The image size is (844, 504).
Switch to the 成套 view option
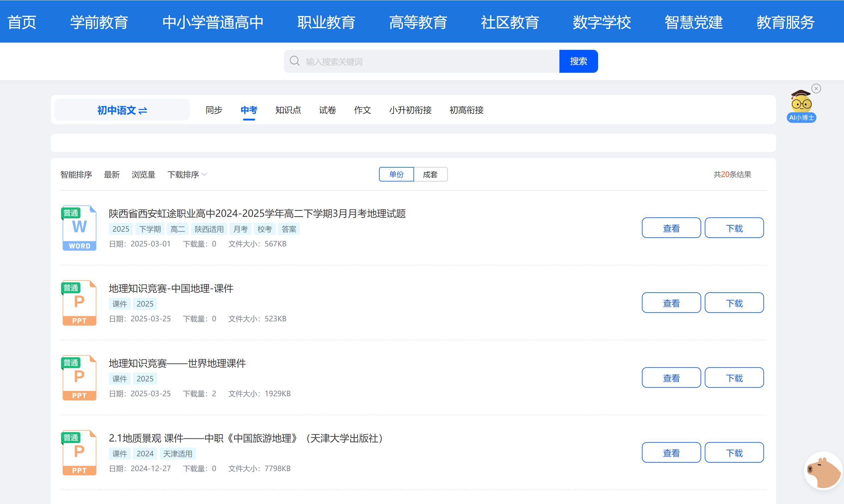[x=430, y=174]
